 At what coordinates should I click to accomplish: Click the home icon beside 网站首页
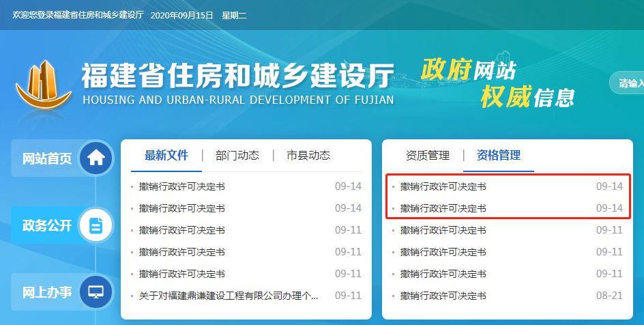click(x=96, y=158)
